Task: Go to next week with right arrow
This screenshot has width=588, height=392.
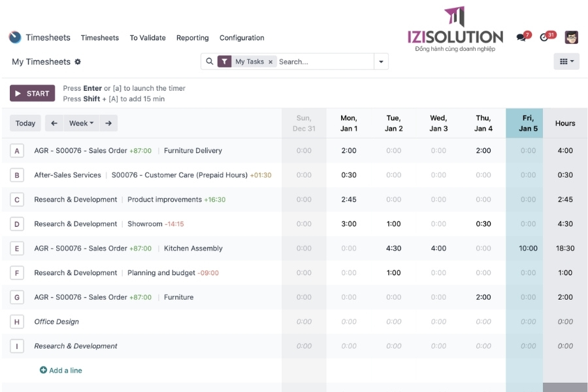Action: point(108,123)
